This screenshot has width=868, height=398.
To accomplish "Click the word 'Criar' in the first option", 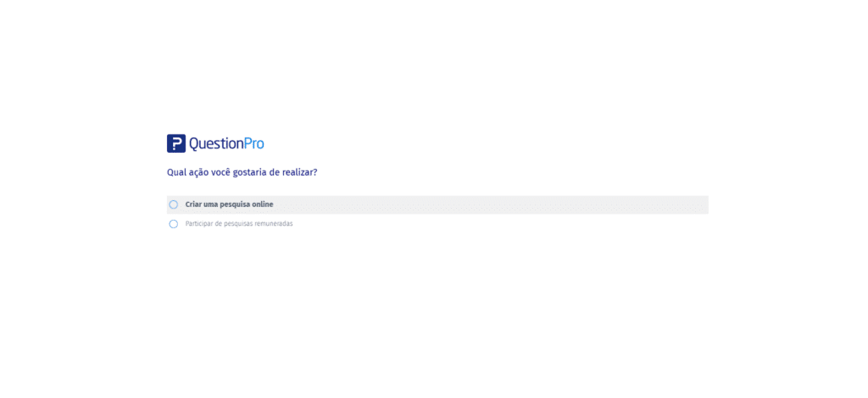I will [x=193, y=205].
